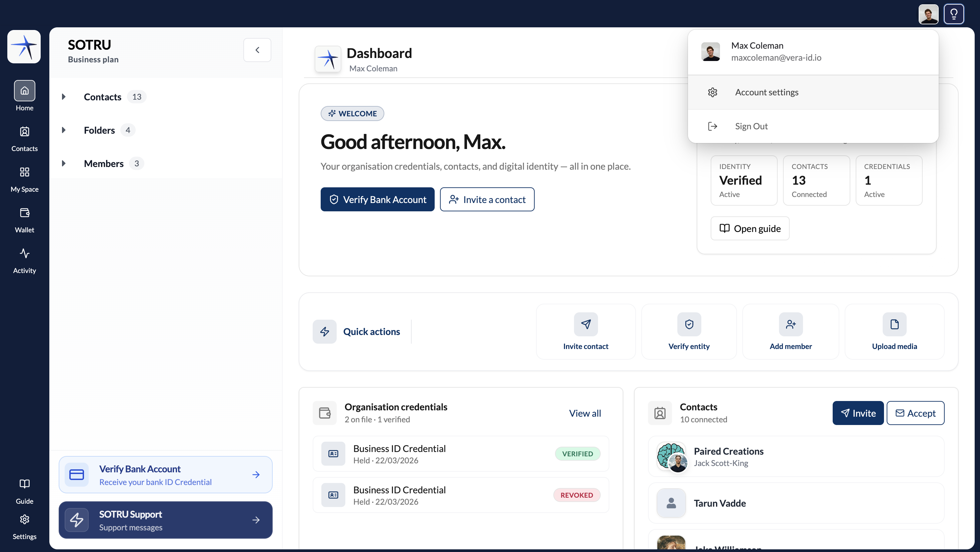Image resolution: width=980 pixels, height=552 pixels.
Task: Collapse the SOTRU side panel
Action: 257,50
